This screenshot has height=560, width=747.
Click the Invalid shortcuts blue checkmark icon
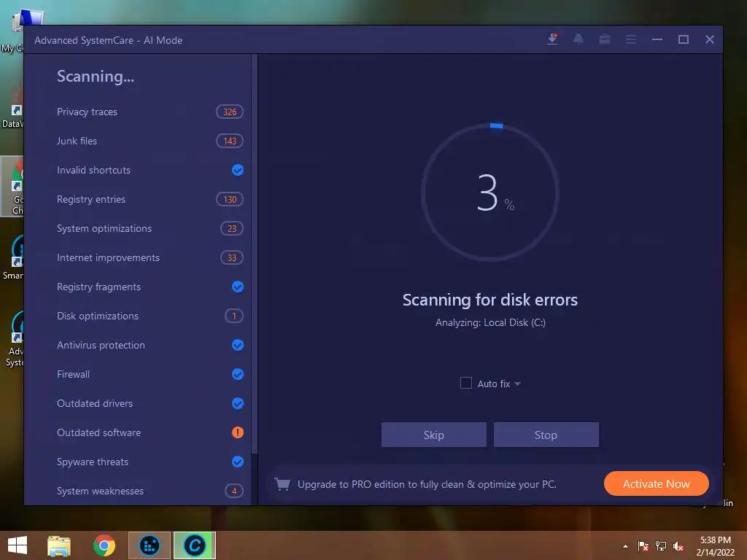pos(237,170)
